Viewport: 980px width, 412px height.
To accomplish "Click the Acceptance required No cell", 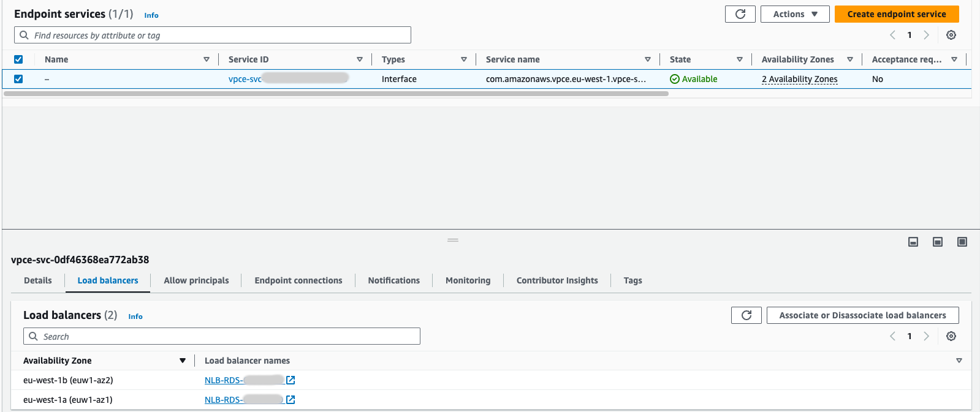I will point(878,79).
